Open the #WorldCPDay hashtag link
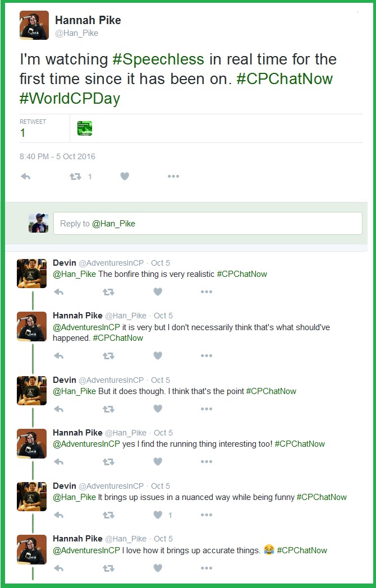The image size is (376, 588). [x=70, y=99]
